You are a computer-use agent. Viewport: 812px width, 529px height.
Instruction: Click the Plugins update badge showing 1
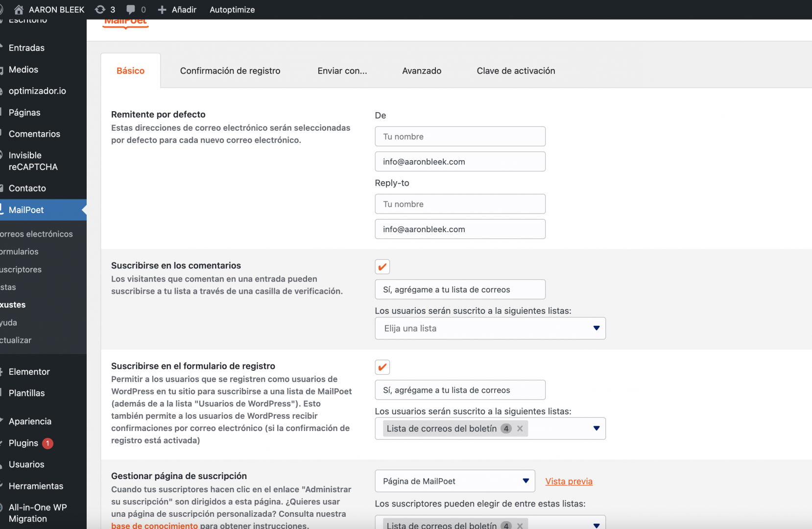48,443
